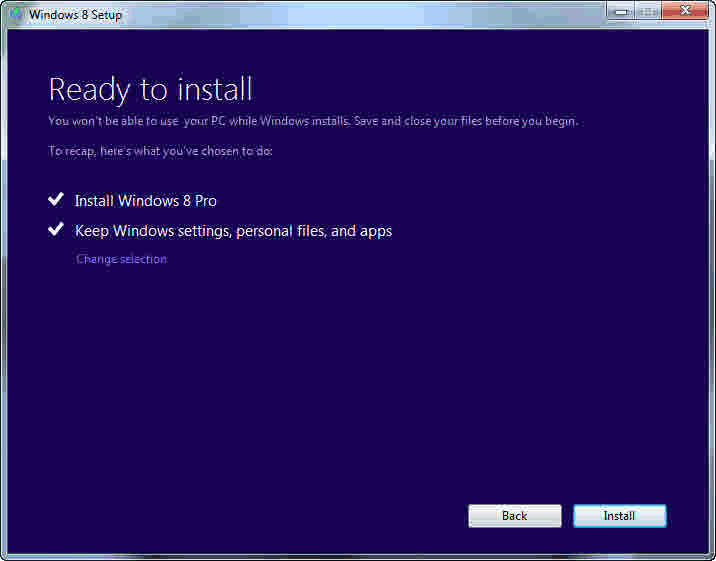Click the 'You won't be able to use your PC' sentence
The height and width of the screenshot is (561, 716).
point(313,121)
